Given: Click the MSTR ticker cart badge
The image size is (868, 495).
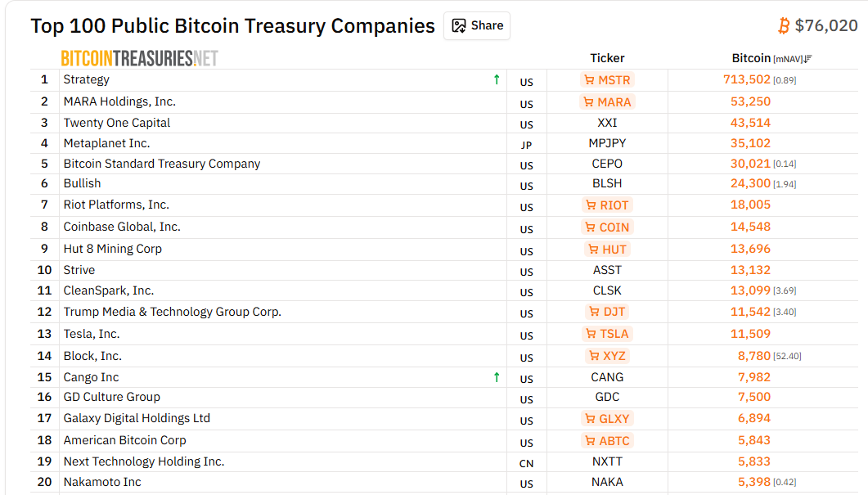Looking at the screenshot, I should (607, 80).
